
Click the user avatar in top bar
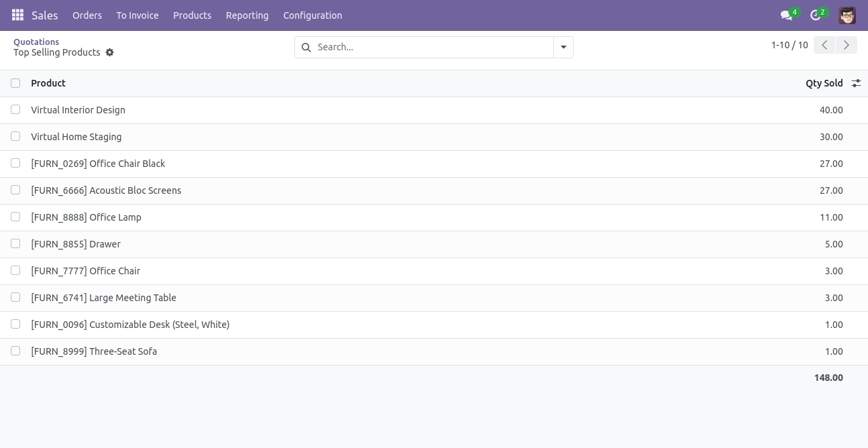pyautogui.click(x=847, y=15)
